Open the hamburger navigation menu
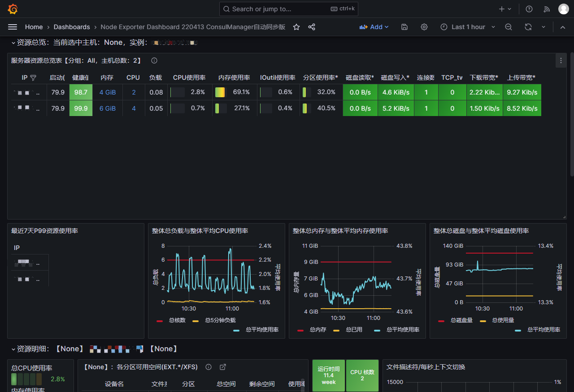The height and width of the screenshot is (392, 574). click(13, 27)
